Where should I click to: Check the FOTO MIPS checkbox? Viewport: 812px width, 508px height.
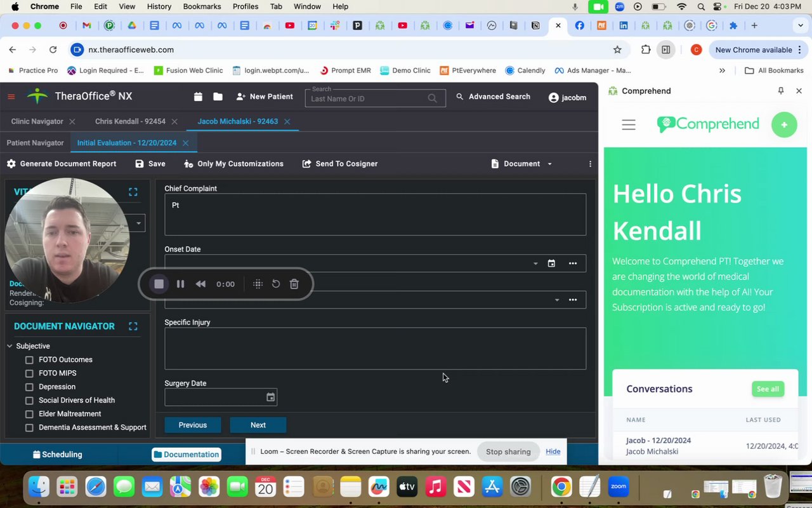29,373
